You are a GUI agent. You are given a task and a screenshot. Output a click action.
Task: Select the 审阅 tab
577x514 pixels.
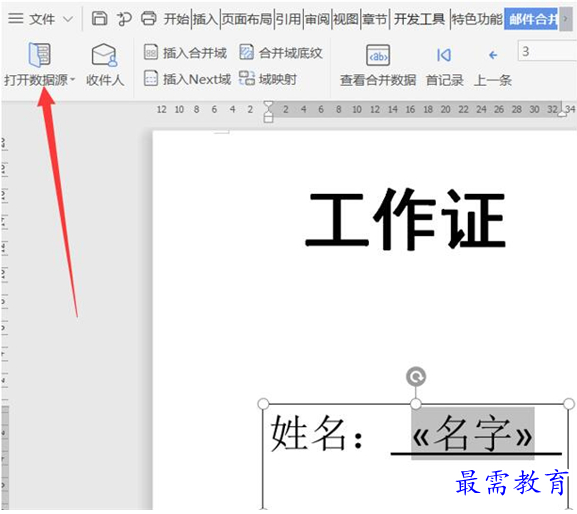click(317, 18)
